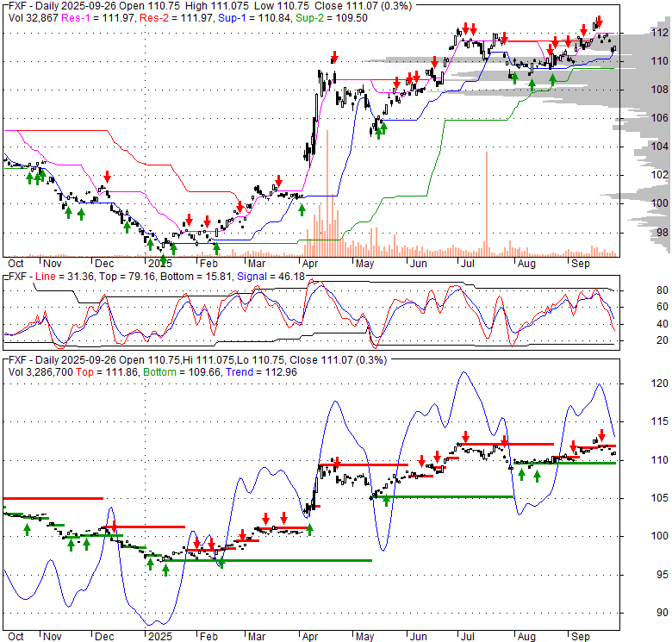Click the 115 price level on bottom chart
The height and width of the screenshot is (642, 672).
click(660, 421)
